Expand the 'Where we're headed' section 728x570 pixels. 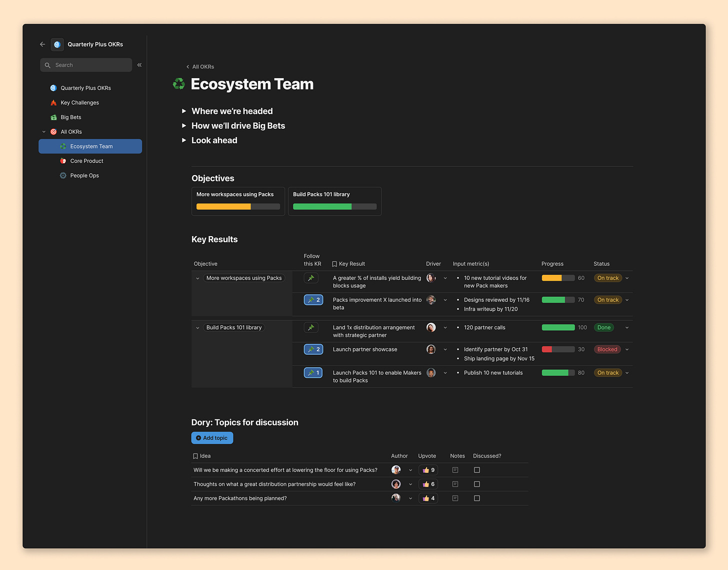[184, 111]
